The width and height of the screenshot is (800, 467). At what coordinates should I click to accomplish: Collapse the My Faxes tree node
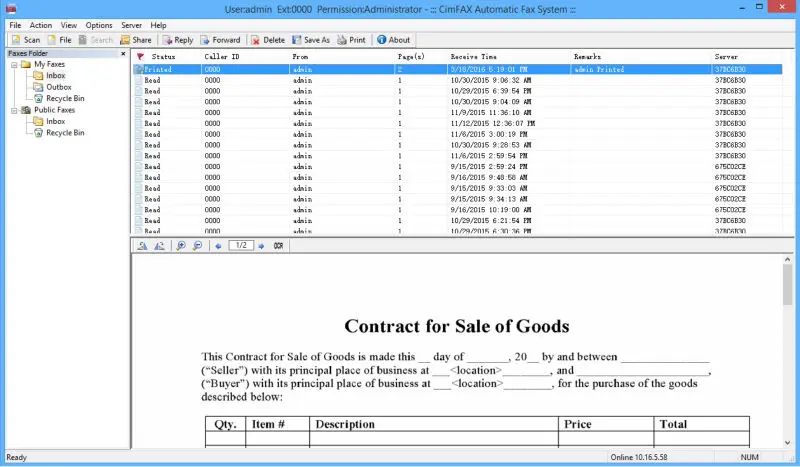[12, 64]
